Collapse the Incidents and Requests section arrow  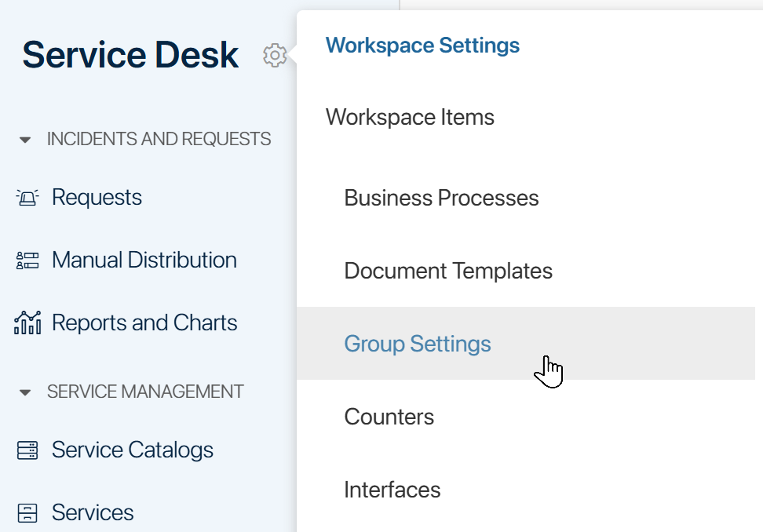point(25,140)
